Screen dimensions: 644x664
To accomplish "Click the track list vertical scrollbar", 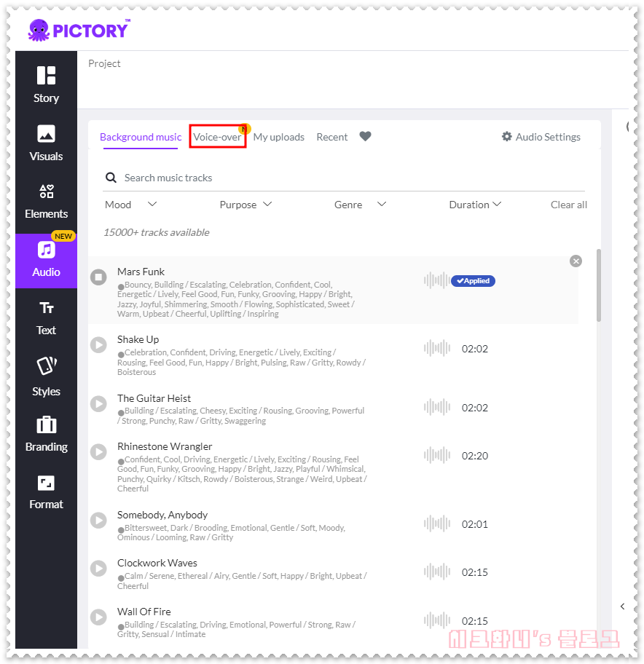I will point(599,285).
